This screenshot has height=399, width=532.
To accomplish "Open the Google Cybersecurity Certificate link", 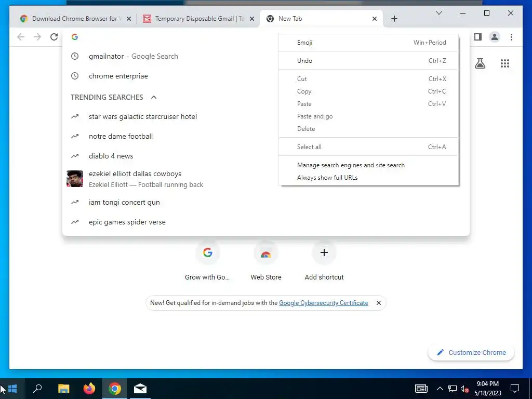I will pyautogui.click(x=323, y=303).
